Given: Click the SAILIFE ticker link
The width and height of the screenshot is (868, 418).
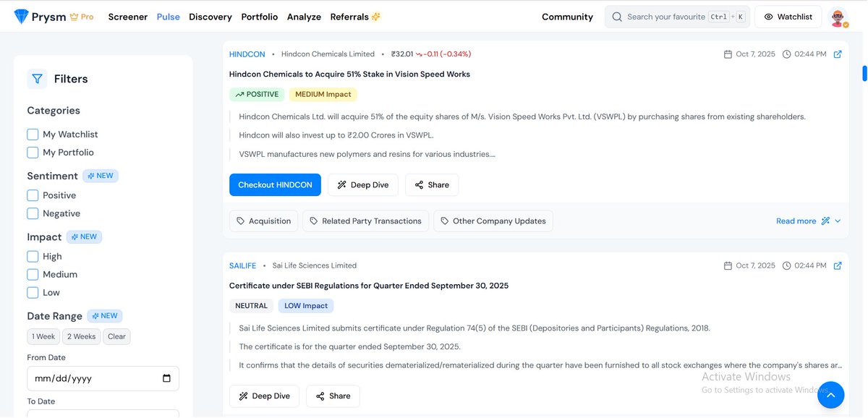Looking at the screenshot, I should click(x=242, y=265).
